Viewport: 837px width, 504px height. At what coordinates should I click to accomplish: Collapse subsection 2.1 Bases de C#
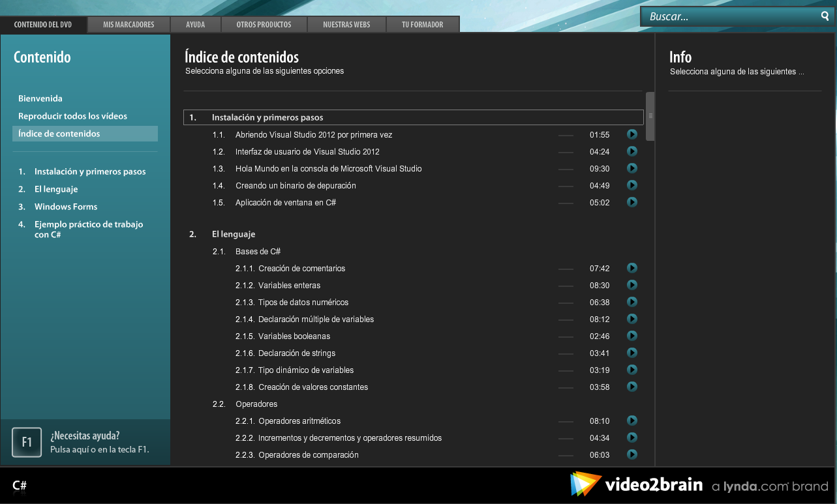[x=258, y=251]
